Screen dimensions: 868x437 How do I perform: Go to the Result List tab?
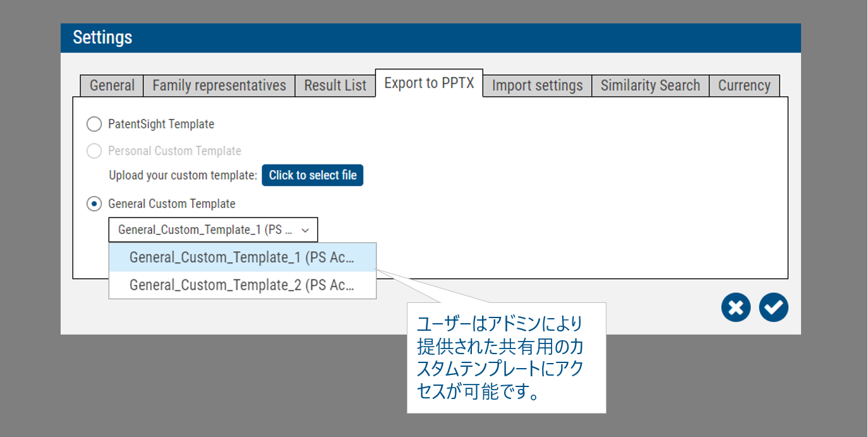click(x=335, y=85)
